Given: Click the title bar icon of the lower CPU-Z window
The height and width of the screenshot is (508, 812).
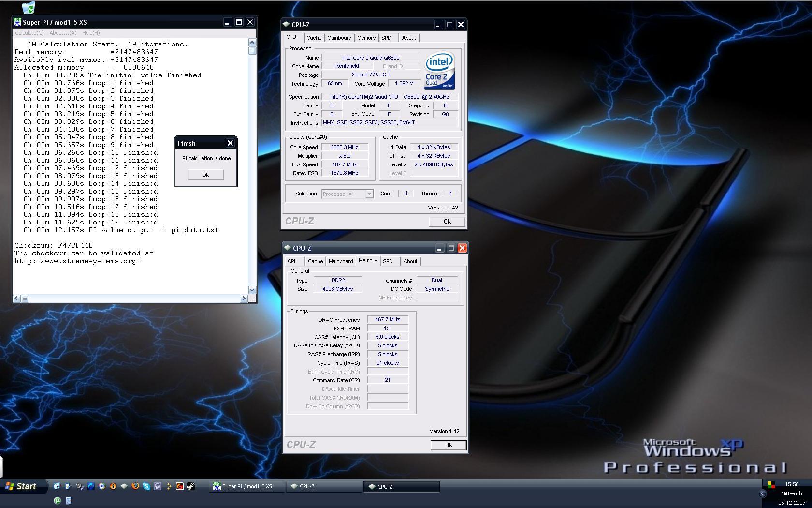Looking at the screenshot, I should coord(287,248).
